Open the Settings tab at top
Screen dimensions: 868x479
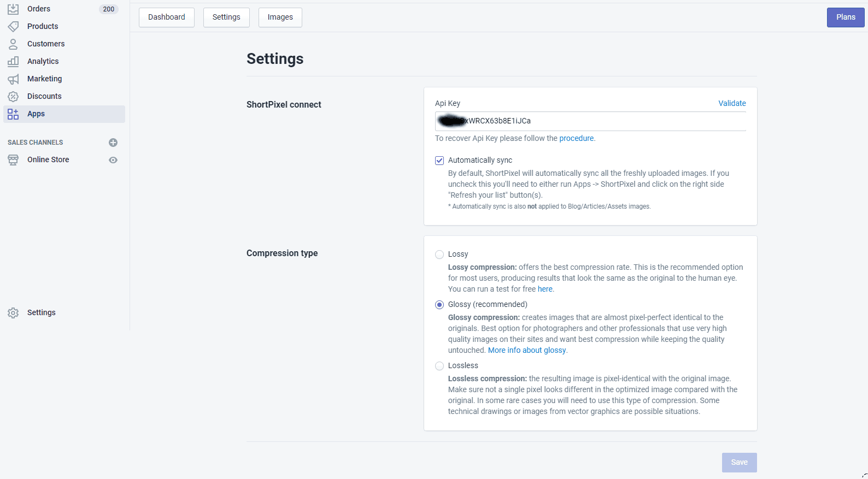tap(226, 17)
